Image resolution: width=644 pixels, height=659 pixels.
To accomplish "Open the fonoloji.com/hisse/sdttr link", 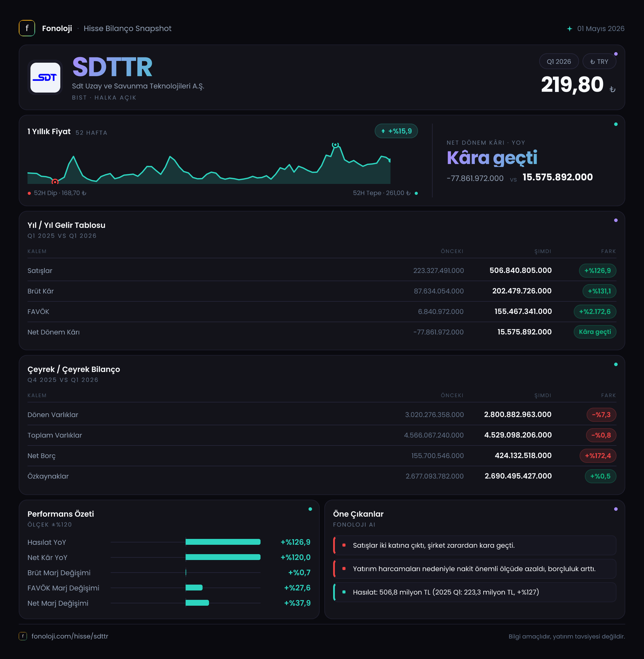I will 70,636.
